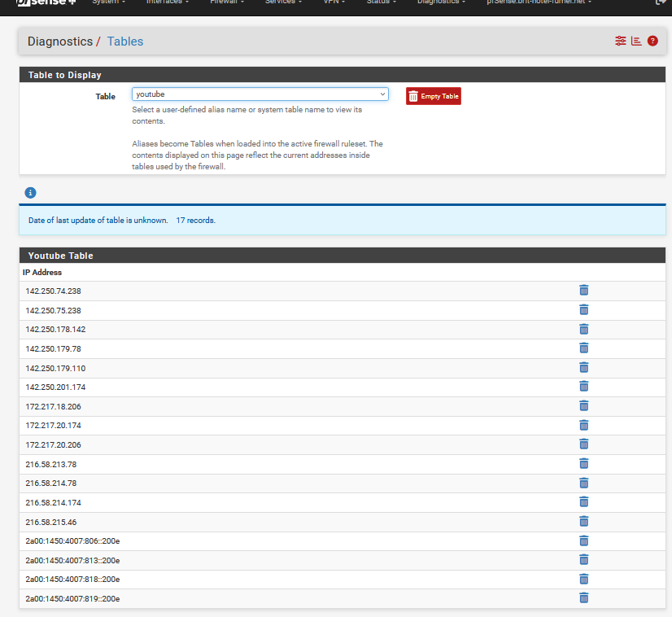The height and width of the screenshot is (617, 672).
Task: Click the pfSense logo
Action: click(x=46, y=2)
